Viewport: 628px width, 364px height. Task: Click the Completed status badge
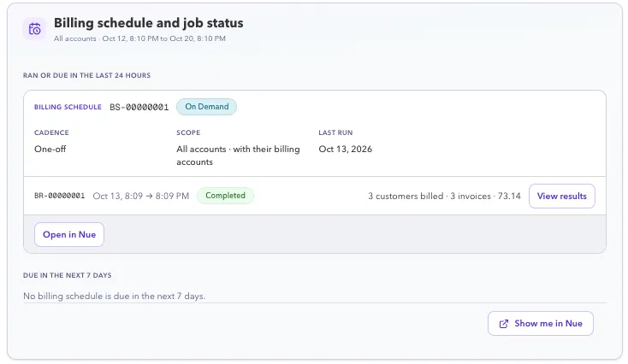[x=225, y=196]
